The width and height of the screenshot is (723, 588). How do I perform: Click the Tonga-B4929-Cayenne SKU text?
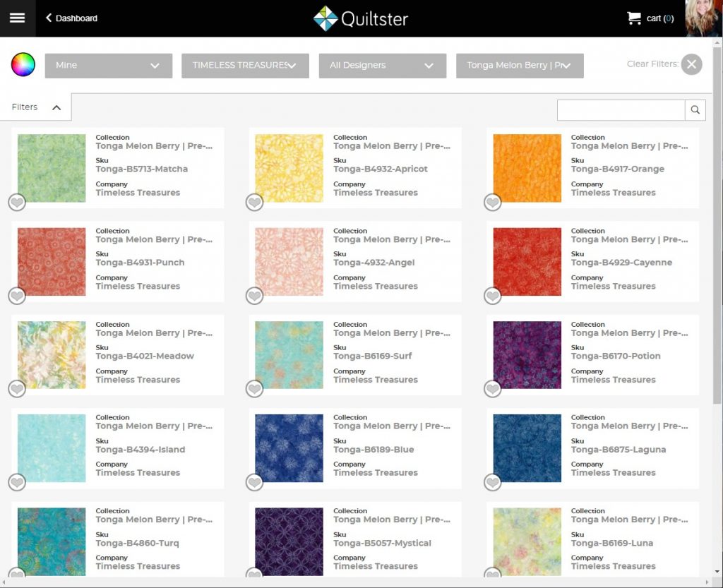621,263
